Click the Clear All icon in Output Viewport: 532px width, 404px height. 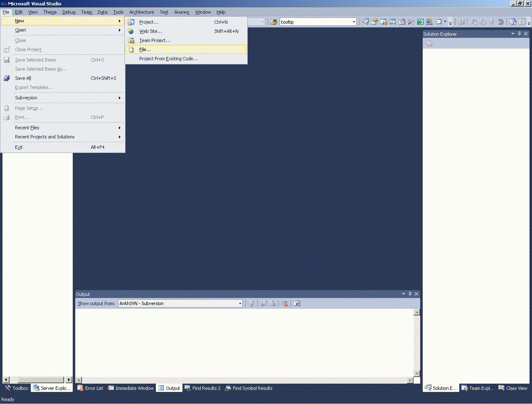tap(285, 303)
